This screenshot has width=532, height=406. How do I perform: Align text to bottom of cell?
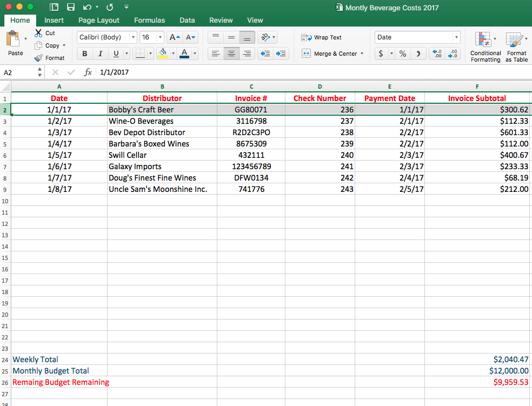click(247, 37)
